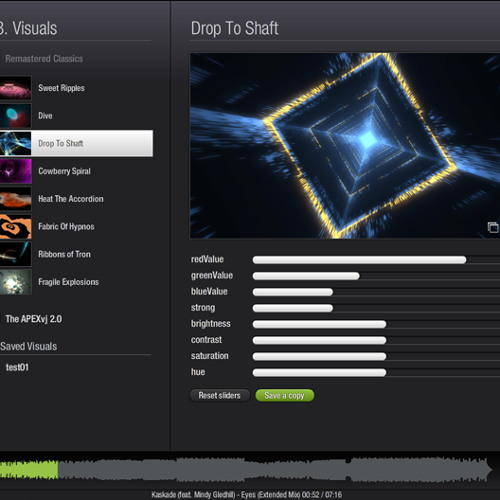Click the Reset sliders button
The height and width of the screenshot is (500, 500).
click(x=219, y=395)
